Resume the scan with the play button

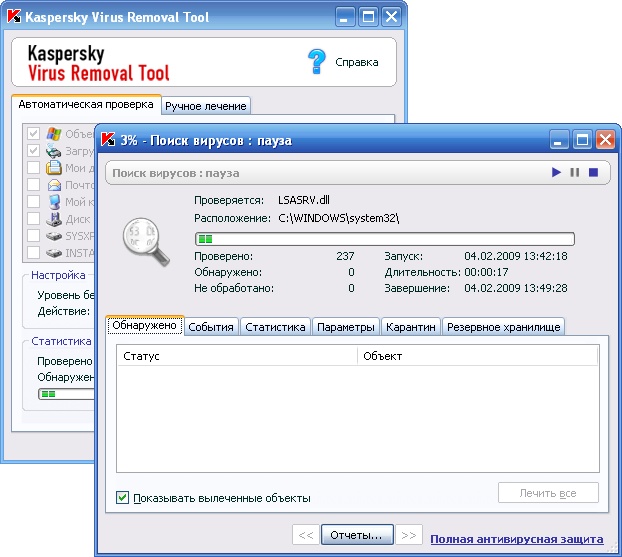556,172
